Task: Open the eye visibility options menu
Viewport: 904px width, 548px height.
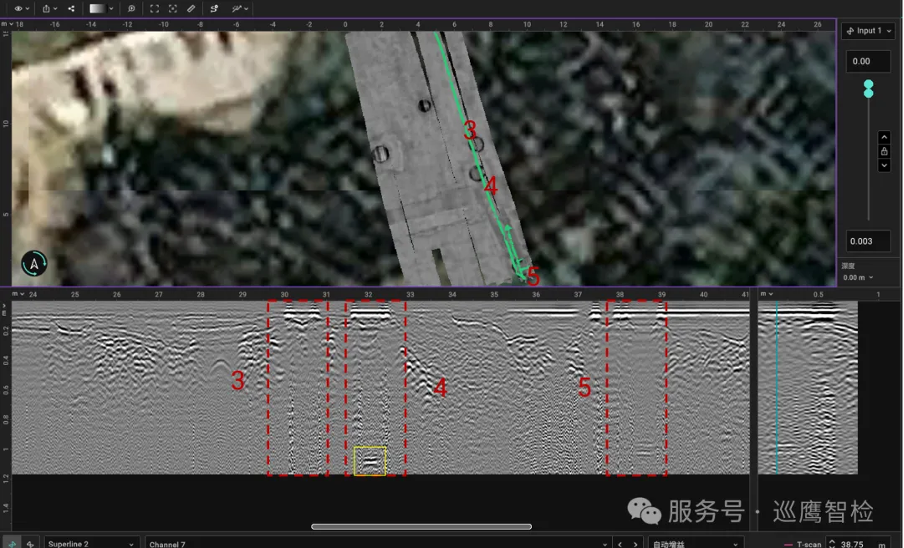Action: pos(20,8)
